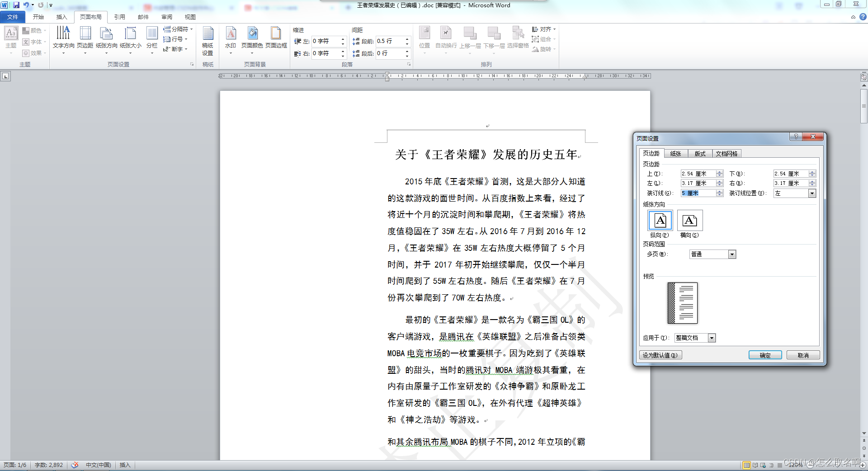The height and width of the screenshot is (471, 868).
Task: Click the tab selector button left of ruler
Action: [x=5, y=76]
